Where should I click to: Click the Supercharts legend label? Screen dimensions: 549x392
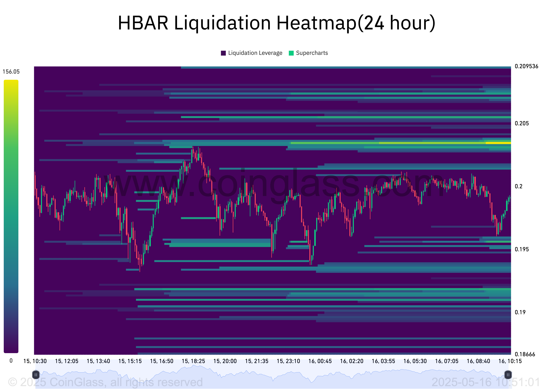(x=312, y=53)
